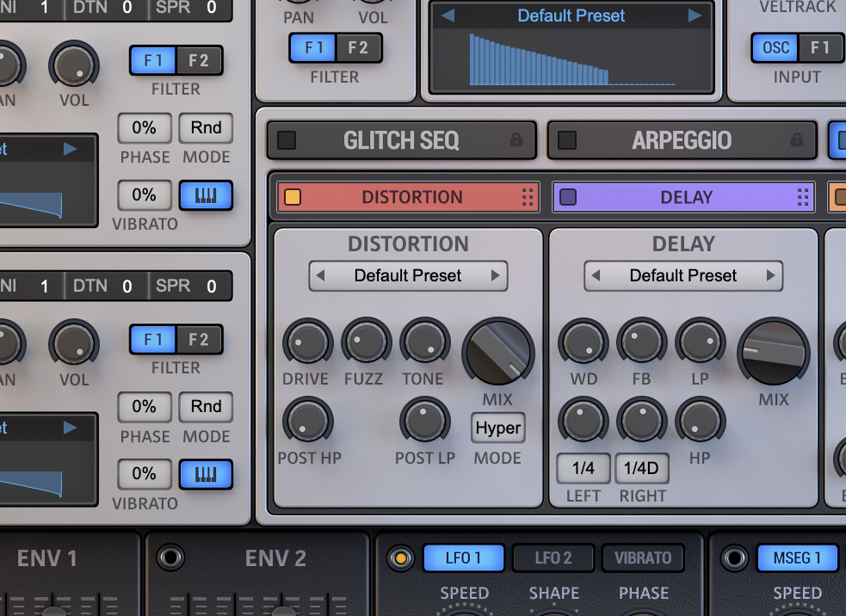Click the Distortion DRIVE knob
Viewport: 846px width, 616px height.
pos(307,342)
